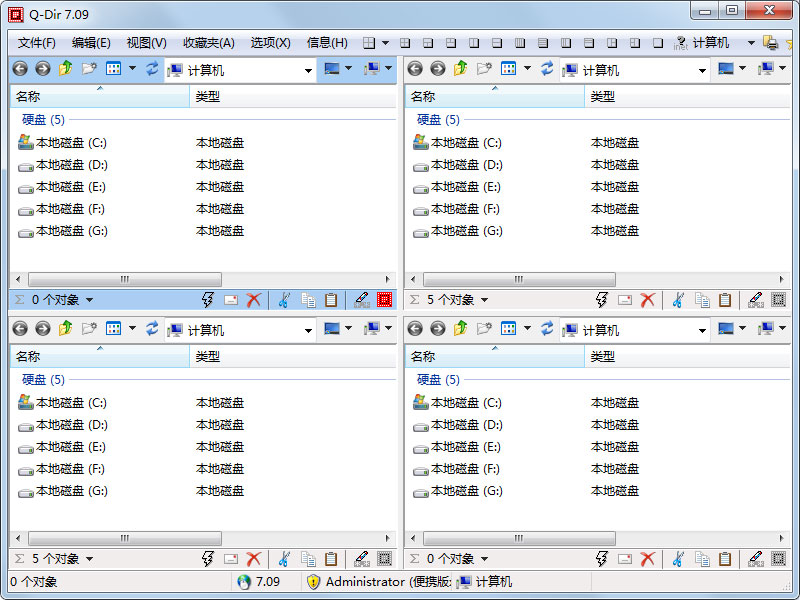Click copy icon in bottom-right pane bar
800x600 pixels.
[x=702, y=559]
